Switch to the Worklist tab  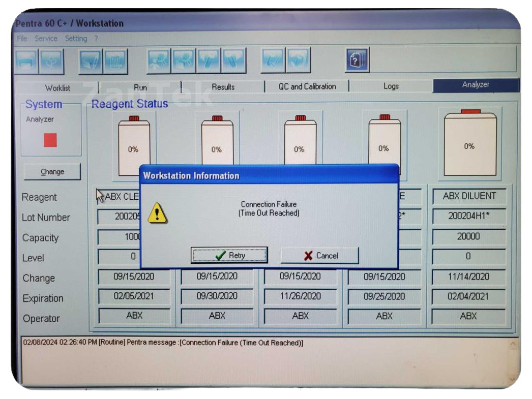tap(57, 88)
